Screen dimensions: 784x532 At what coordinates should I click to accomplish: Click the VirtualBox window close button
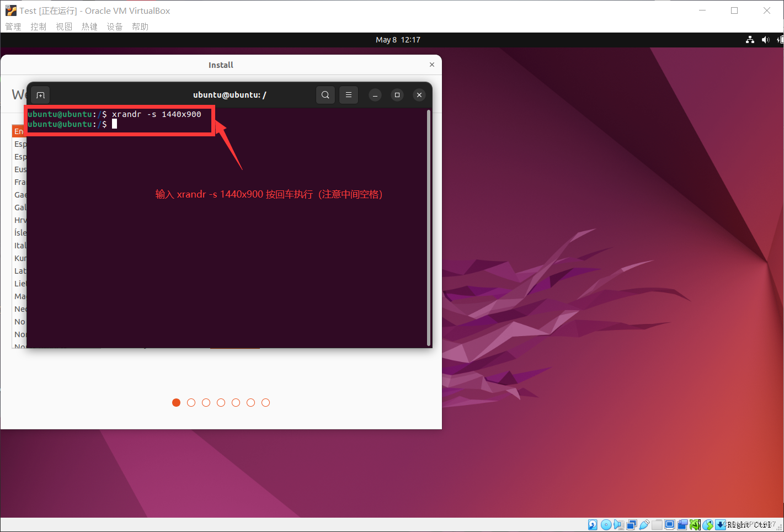tap(767, 10)
